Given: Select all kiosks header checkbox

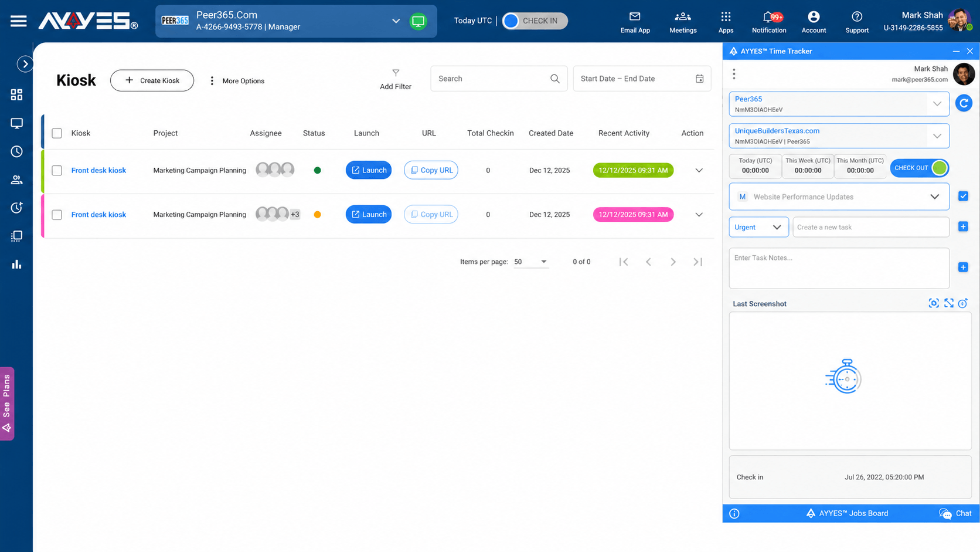Looking at the screenshot, I should (x=57, y=133).
